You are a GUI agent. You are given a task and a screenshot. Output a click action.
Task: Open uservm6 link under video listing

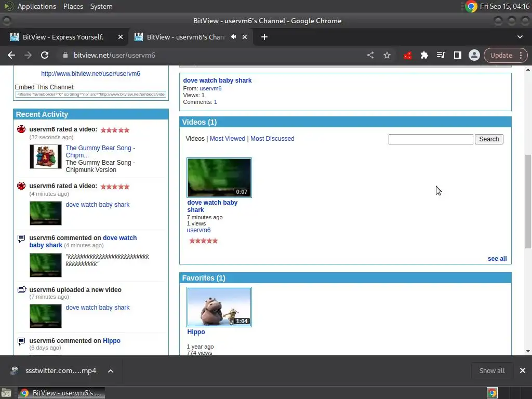(x=198, y=230)
